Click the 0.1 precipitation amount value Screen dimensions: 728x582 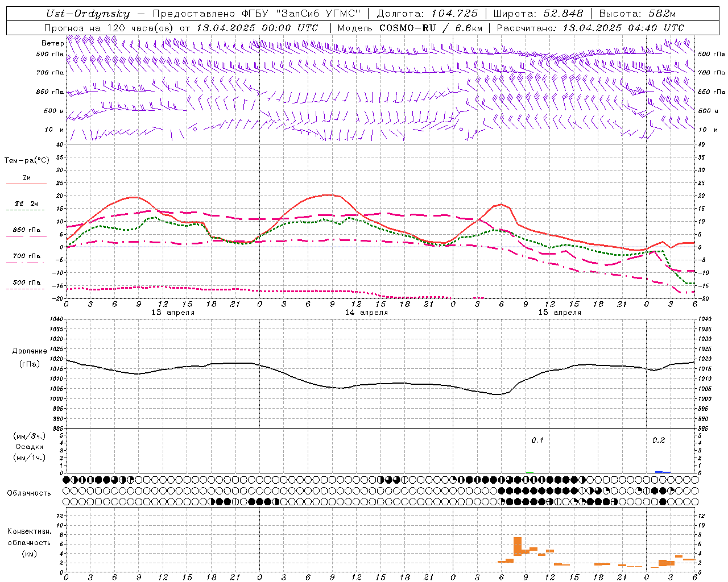coord(537,440)
